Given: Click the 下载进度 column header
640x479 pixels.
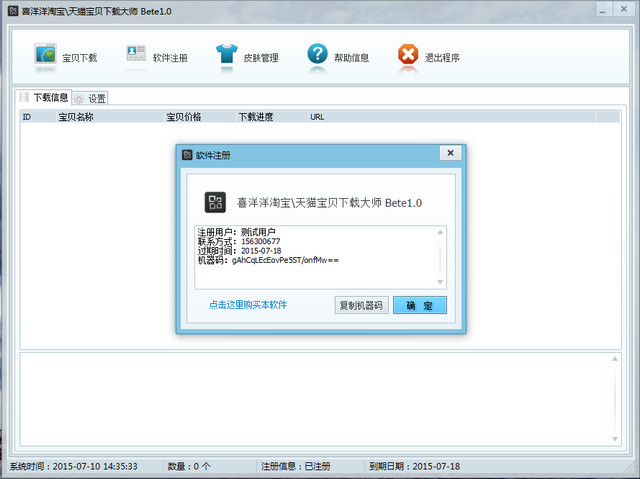Looking at the screenshot, I should (x=258, y=117).
